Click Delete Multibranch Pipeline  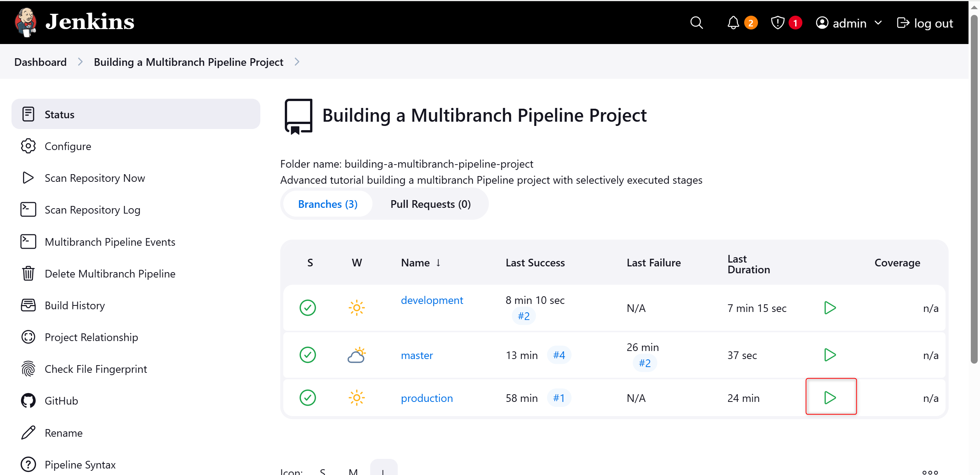click(136, 274)
